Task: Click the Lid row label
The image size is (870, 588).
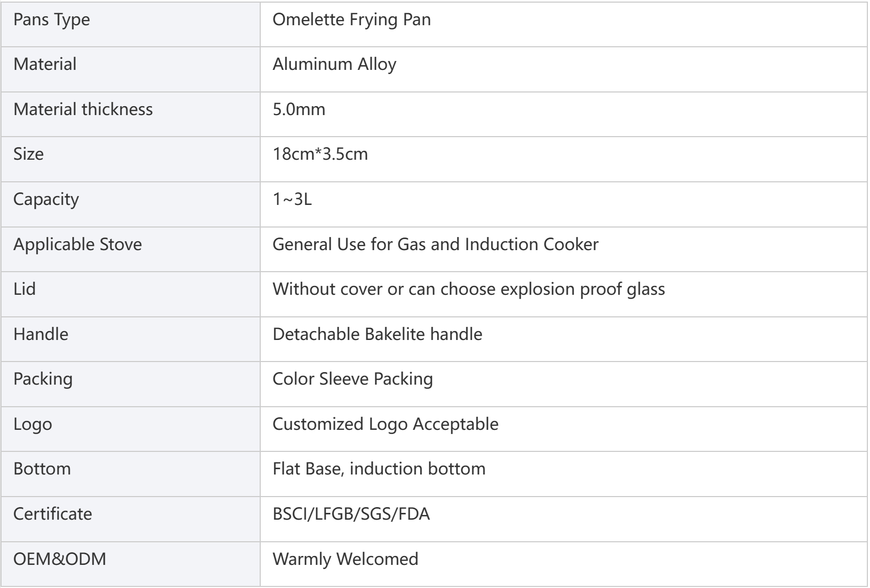Action: (x=24, y=289)
